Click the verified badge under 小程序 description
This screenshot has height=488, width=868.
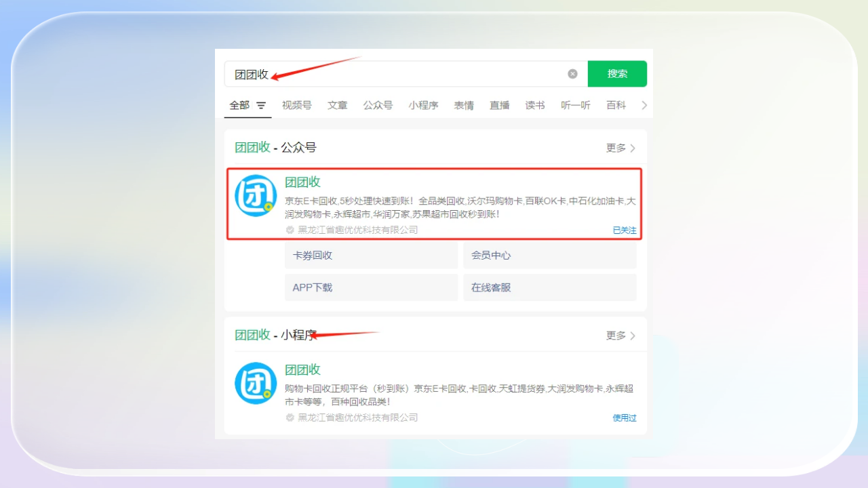tap(290, 418)
